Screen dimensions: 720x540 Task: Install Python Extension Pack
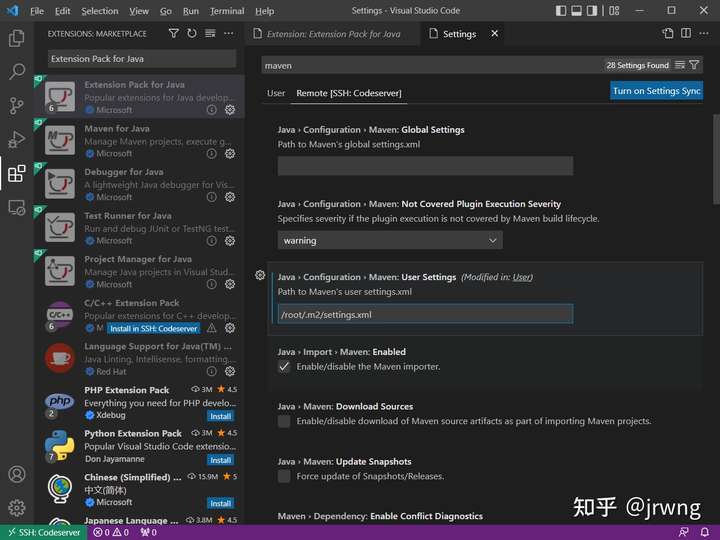(220, 460)
